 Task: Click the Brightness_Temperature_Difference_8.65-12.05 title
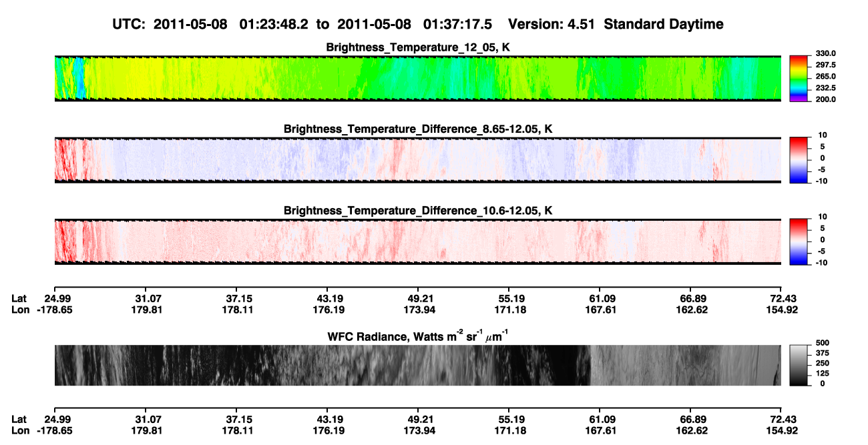(x=418, y=129)
